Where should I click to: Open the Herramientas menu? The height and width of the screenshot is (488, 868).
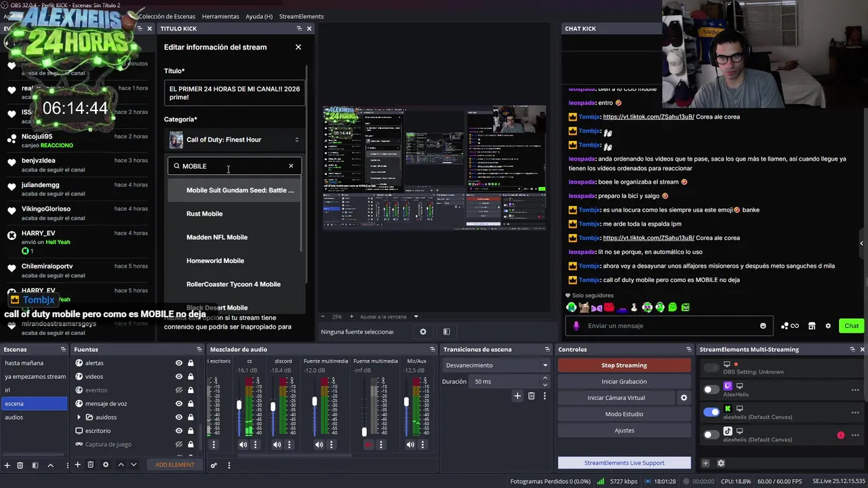point(220,16)
